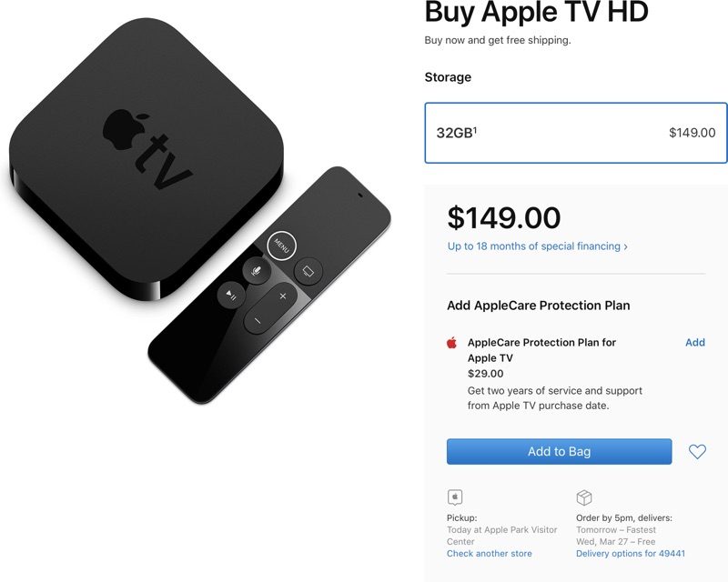
Task: Click the red AppleCare apple logo
Action: 451,343
